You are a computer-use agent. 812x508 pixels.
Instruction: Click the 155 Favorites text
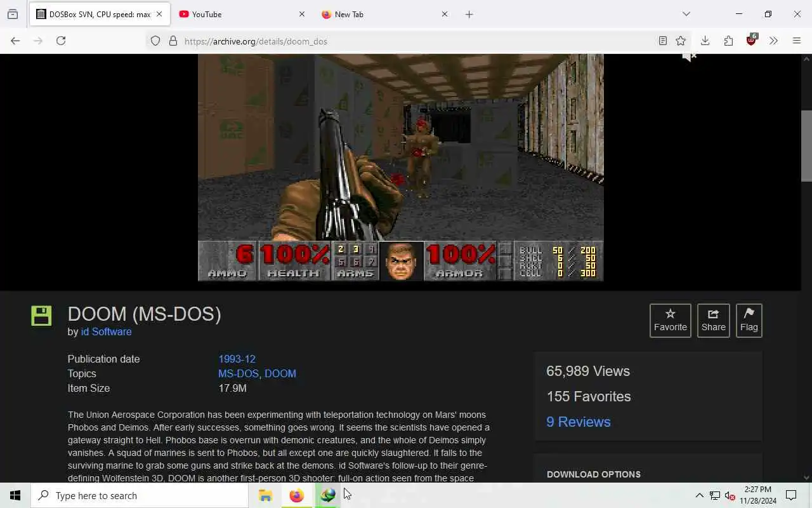point(589,396)
